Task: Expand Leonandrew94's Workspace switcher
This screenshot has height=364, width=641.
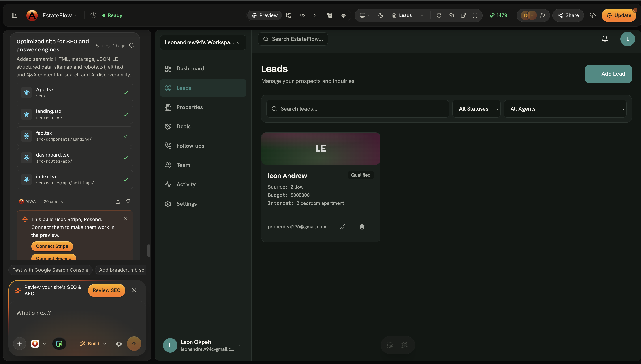Action: coord(203,42)
